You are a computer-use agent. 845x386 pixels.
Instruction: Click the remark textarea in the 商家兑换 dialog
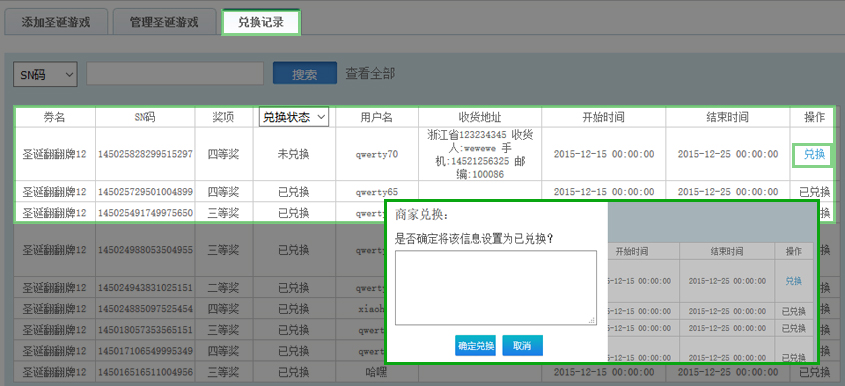point(496,288)
